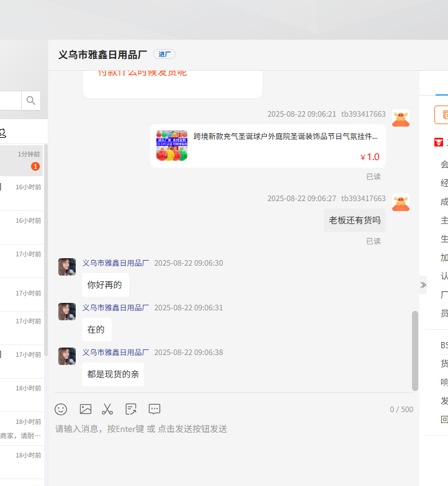The width and height of the screenshot is (448, 486).
Task: Click the red unread badge showing 1
Action: tap(35, 166)
